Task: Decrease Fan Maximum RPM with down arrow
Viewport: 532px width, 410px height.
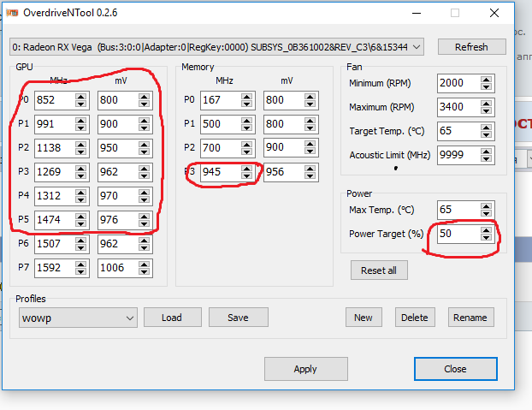Action: [486, 111]
